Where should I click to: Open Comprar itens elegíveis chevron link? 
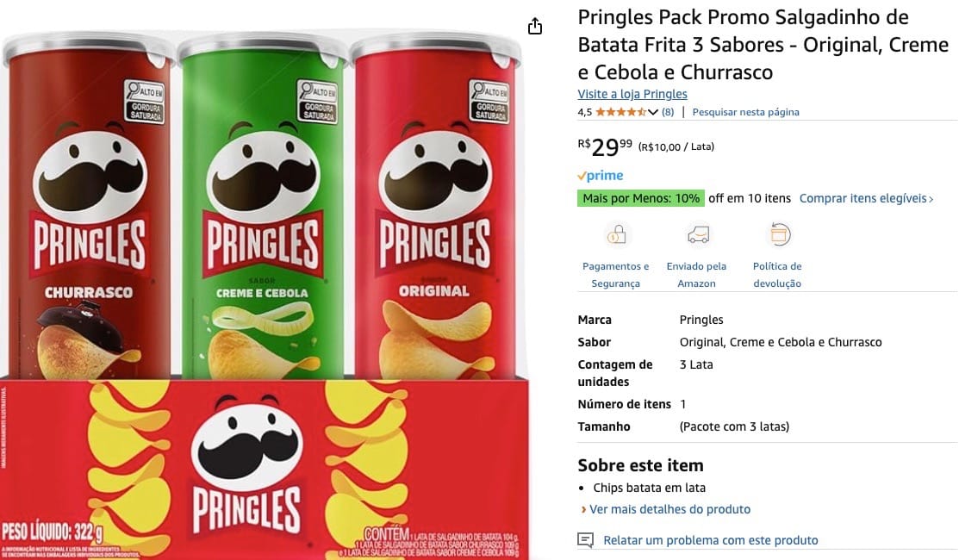pyautogui.click(x=867, y=199)
